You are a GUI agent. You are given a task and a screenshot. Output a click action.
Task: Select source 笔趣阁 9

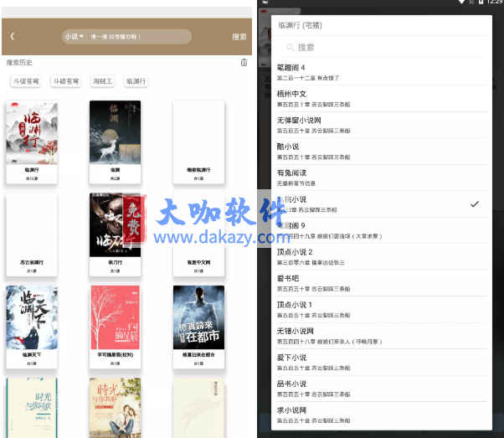pyautogui.click(x=381, y=230)
